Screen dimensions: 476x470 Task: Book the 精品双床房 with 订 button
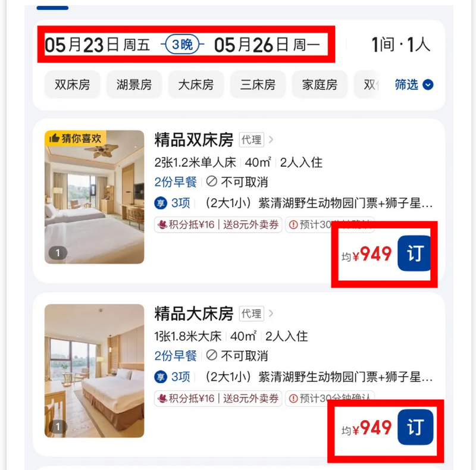[x=414, y=253]
